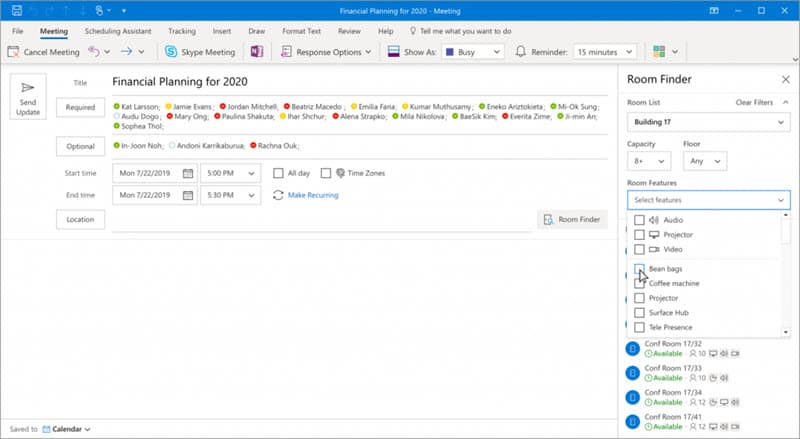Select Conf Room 17/32 room icon
800x439 pixels.
point(633,349)
